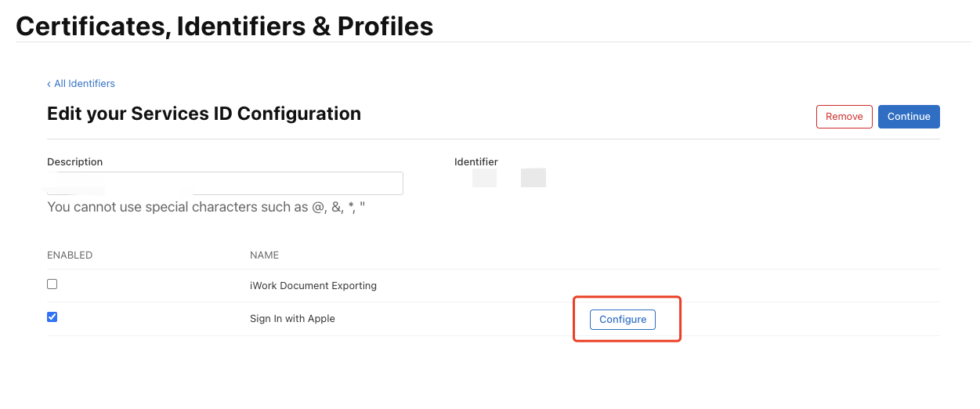Click the back chevron before All Identifiers

(x=49, y=84)
